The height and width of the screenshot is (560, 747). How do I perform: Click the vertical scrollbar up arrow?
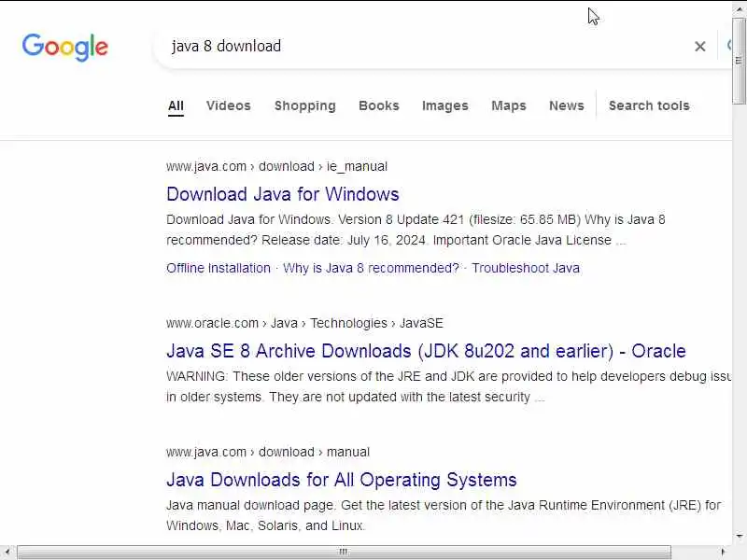(x=739, y=8)
